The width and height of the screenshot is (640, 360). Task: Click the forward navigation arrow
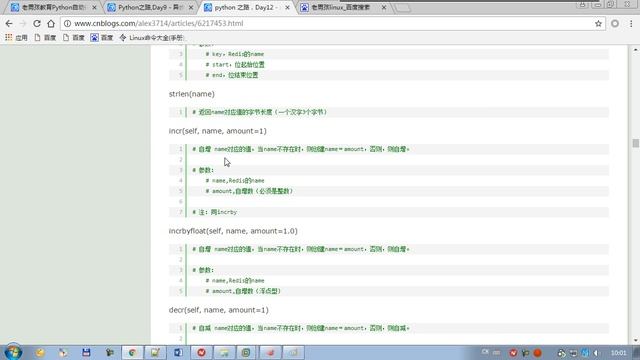click(x=23, y=24)
